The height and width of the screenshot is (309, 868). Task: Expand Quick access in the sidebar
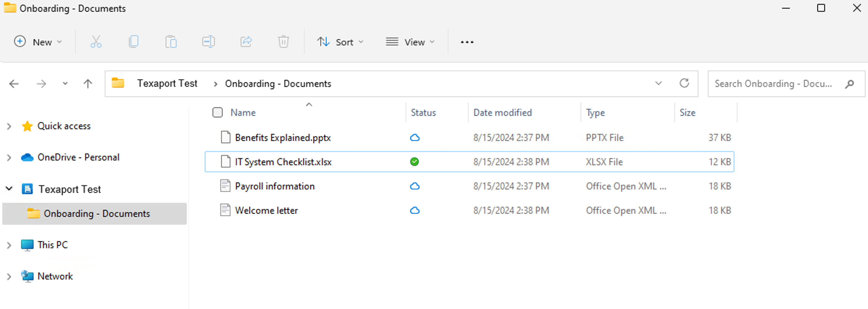coord(9,126)
